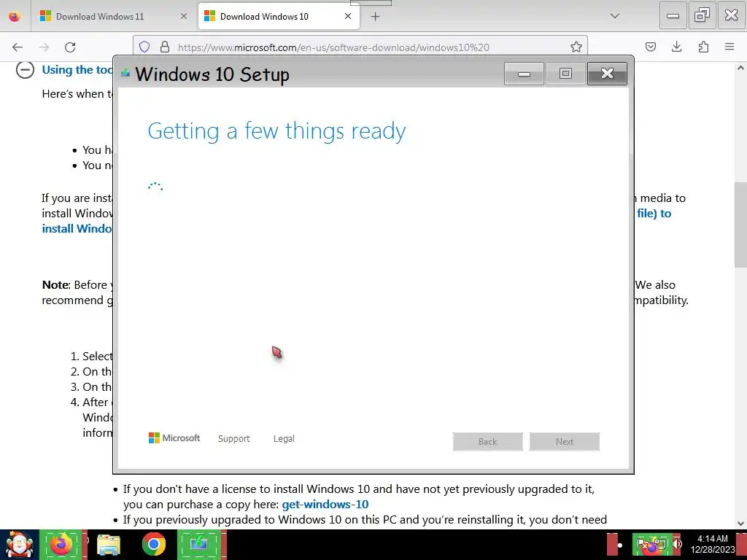This screenshot has width=747, height=560.
Task: Switch to the Download Windows 11 tab
Action: point(113,16)
